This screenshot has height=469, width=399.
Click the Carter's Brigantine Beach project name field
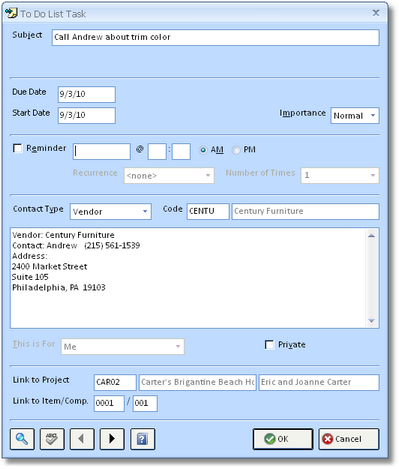click(x=198, y=382)
